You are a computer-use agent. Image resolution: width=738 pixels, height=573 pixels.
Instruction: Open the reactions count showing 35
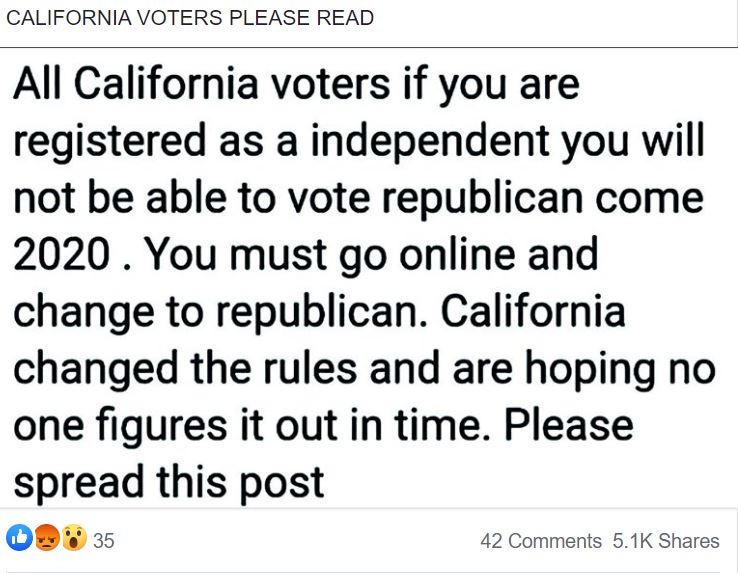(x=104, y=541)
